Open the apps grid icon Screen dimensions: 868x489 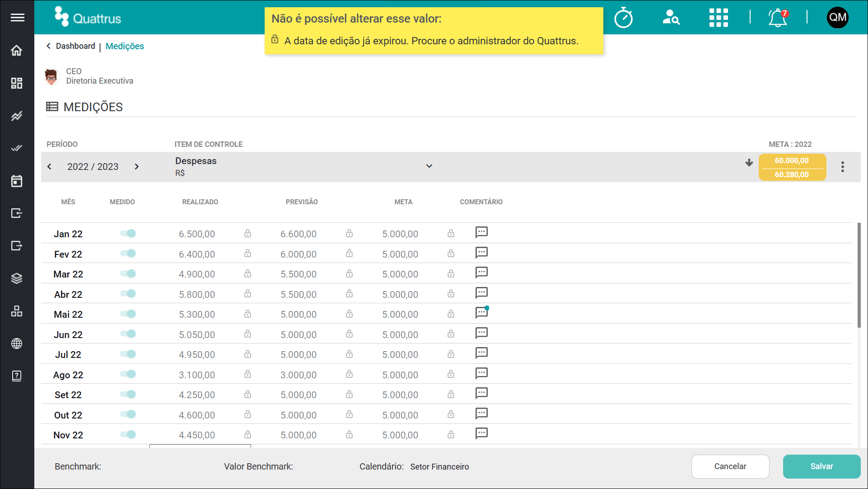click(x=719, y=18)
